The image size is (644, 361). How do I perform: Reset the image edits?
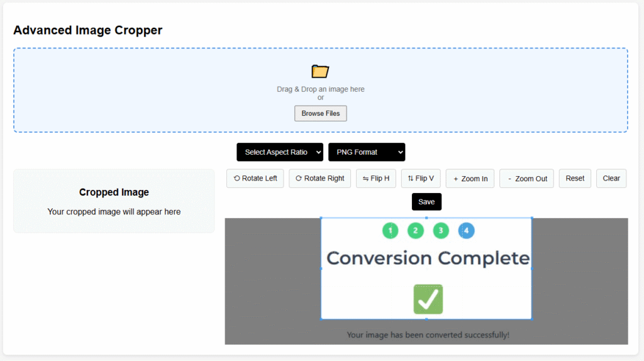(x=575, y=179)
